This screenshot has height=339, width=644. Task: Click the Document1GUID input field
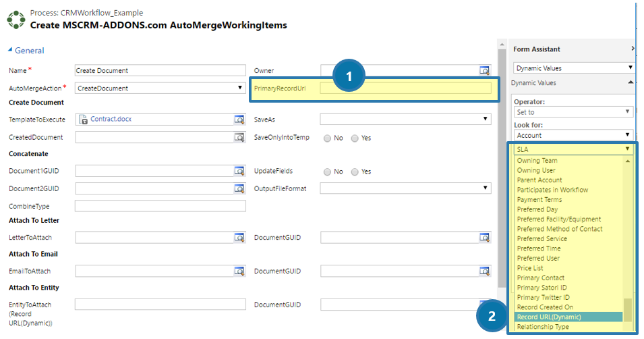pos(154,171)
